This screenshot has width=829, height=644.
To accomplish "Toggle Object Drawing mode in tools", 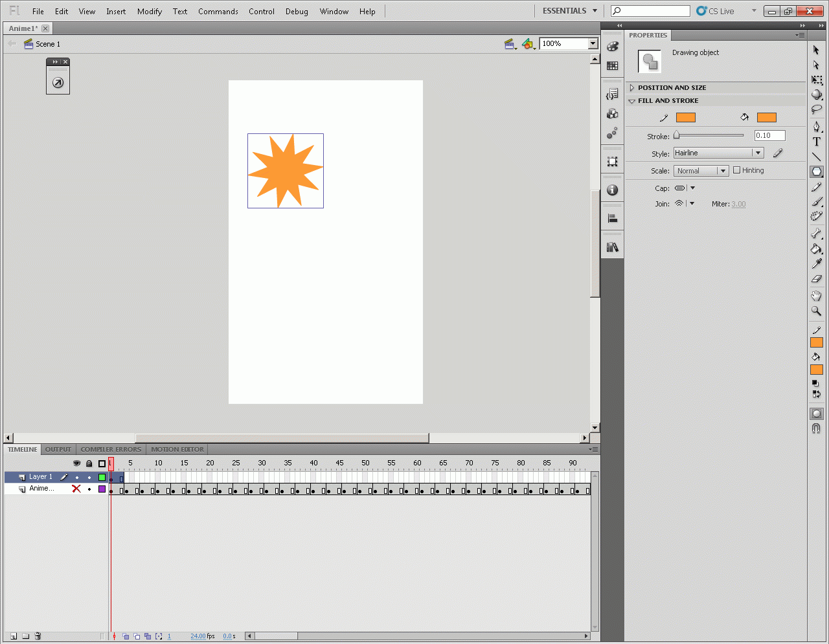I will (x=816, y=414).
